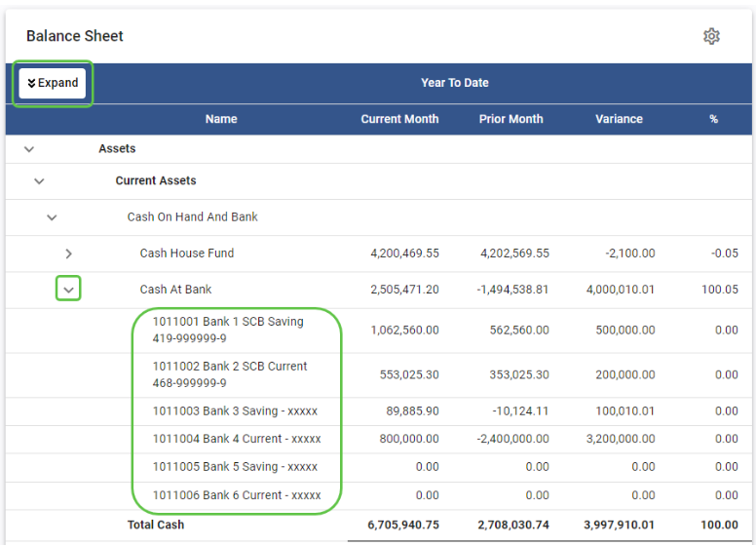Screen dimensions: 756x546
Task: Select 1011005 Bank 5 Saving row
Action: pyautogui.click(x=235, y=467)
